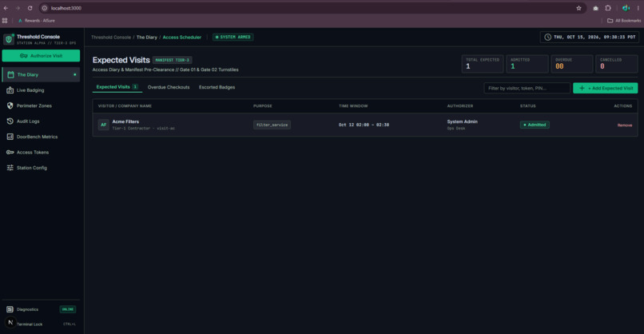Click the Threshold Console shield logo
This screenshot has height=334, width=644.
tap(9, 39)
